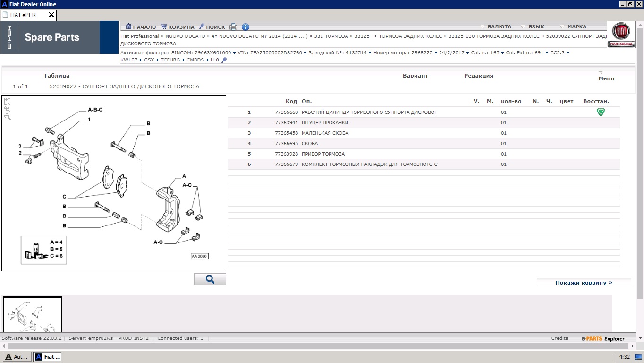Viewport: 644px width, 363px height.
Task: Click the legend box A=4 B=5 C=6
Action: click(43, 250)
